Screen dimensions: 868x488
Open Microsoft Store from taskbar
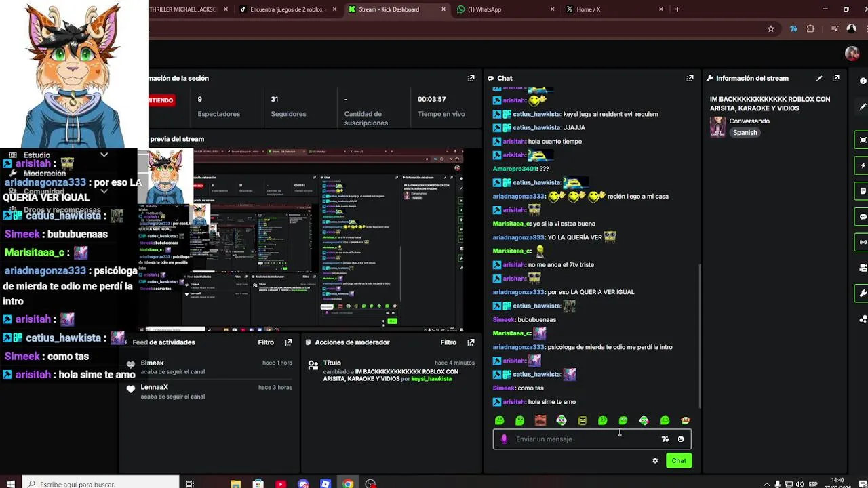point(258,484)
